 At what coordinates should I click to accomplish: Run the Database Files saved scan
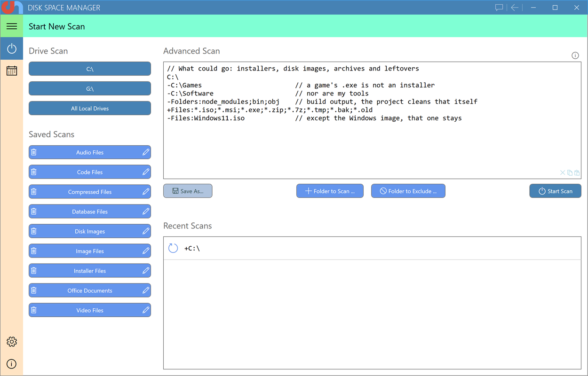pyautogui.click(x=90, y=211)
